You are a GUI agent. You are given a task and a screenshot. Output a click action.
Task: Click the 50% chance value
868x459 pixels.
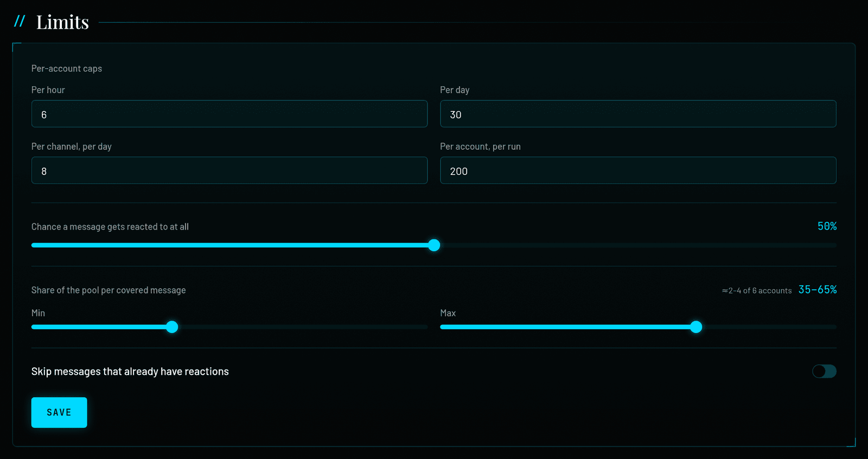point(827,226)
